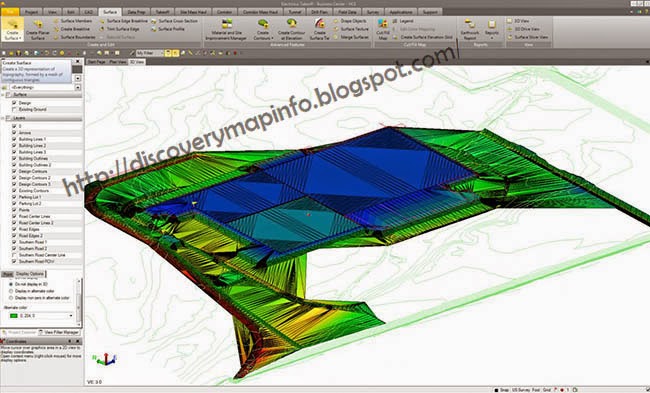
Task: Toggle the Parking Lot 1 layer checkbox
Action: [15, 197]
